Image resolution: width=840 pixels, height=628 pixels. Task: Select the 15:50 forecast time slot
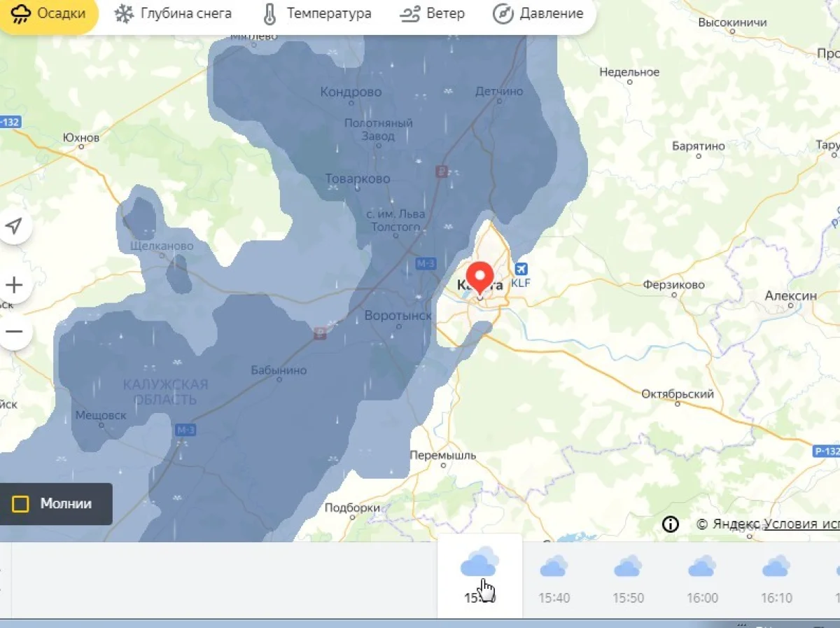pyautogui.click(x=628, y=578)
